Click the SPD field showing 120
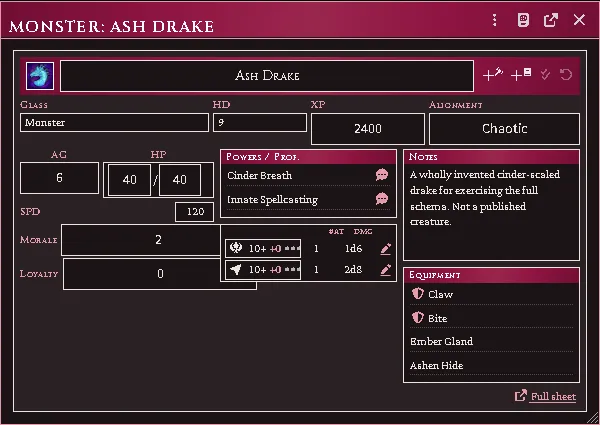 tap(194, 212)
